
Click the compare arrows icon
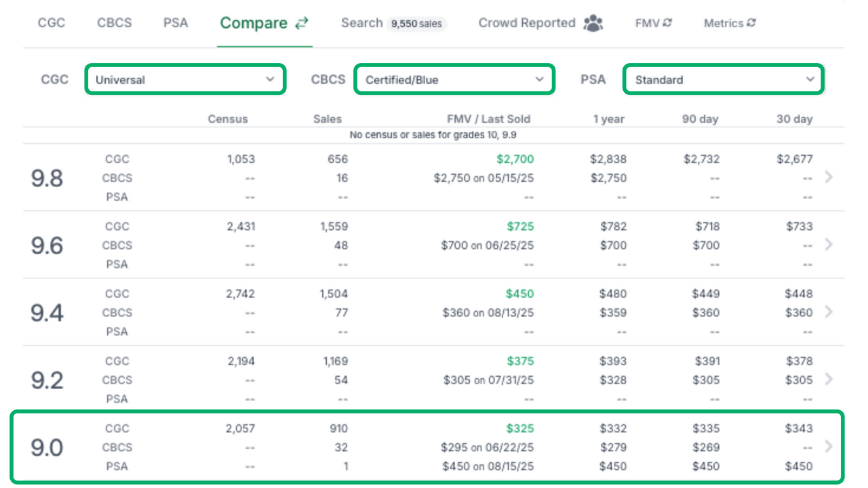[301, 23]
